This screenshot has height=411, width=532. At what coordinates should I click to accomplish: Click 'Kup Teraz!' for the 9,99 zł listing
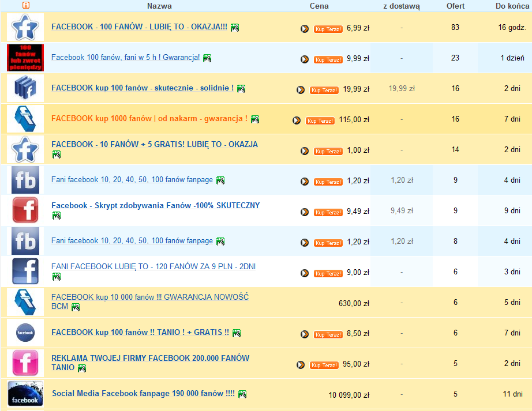click(328, 59)
